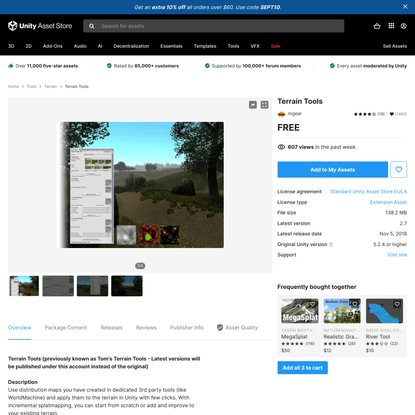The image size is (415, 415).
Task: Open the image in external view
Action: click(x=253, y=105)
